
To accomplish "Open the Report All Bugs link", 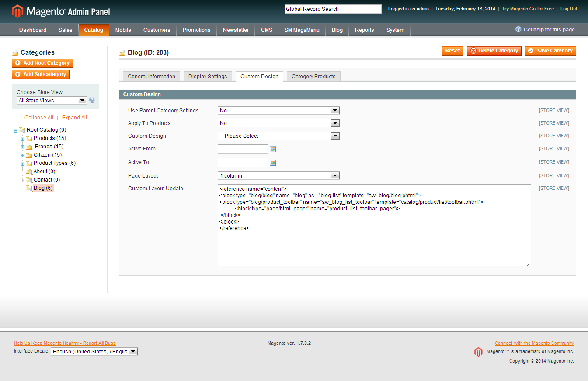I will 65,343.
